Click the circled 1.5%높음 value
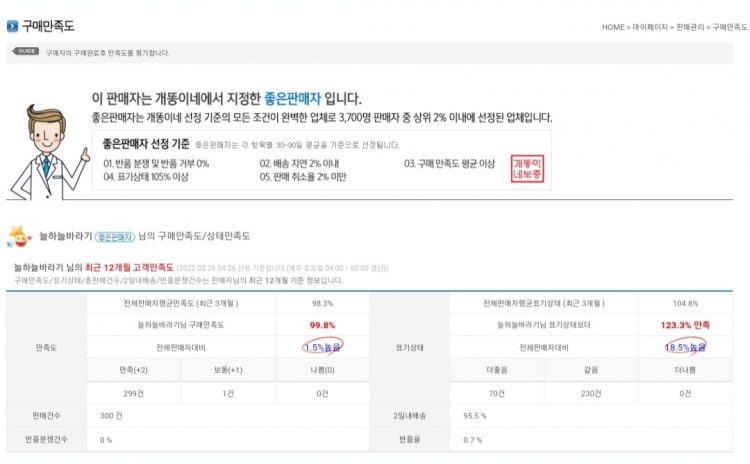This screenshot has width=750, height=464. pos(322,347)
